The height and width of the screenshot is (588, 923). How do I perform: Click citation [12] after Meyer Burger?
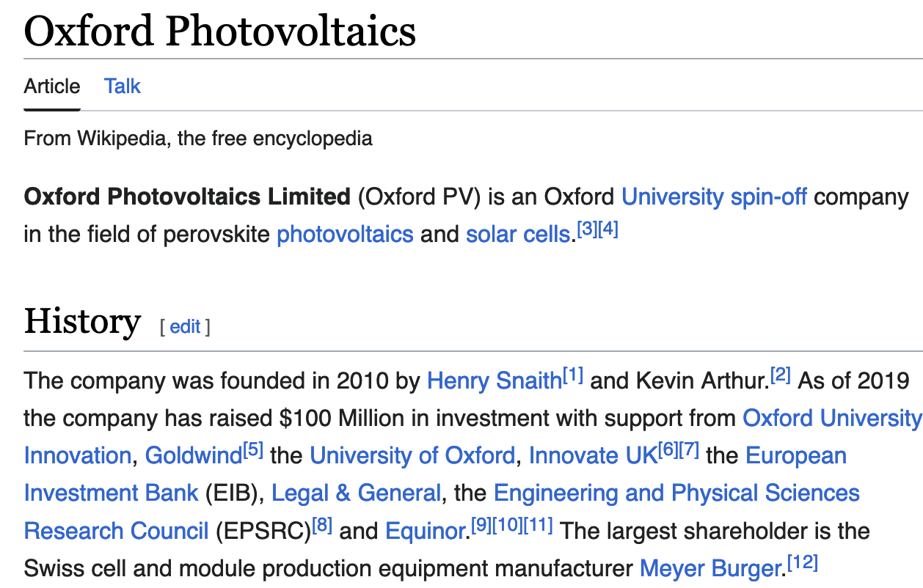(x=802, y=564)
